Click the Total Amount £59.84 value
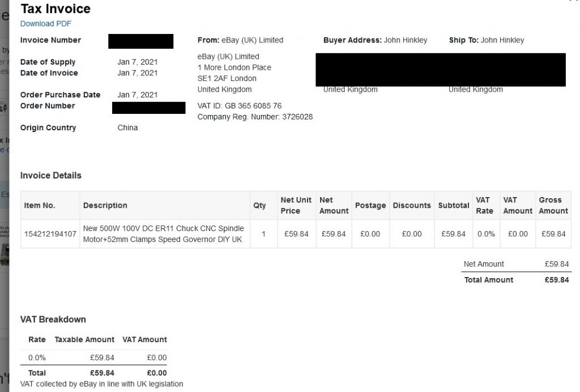 tap(557, 280)
